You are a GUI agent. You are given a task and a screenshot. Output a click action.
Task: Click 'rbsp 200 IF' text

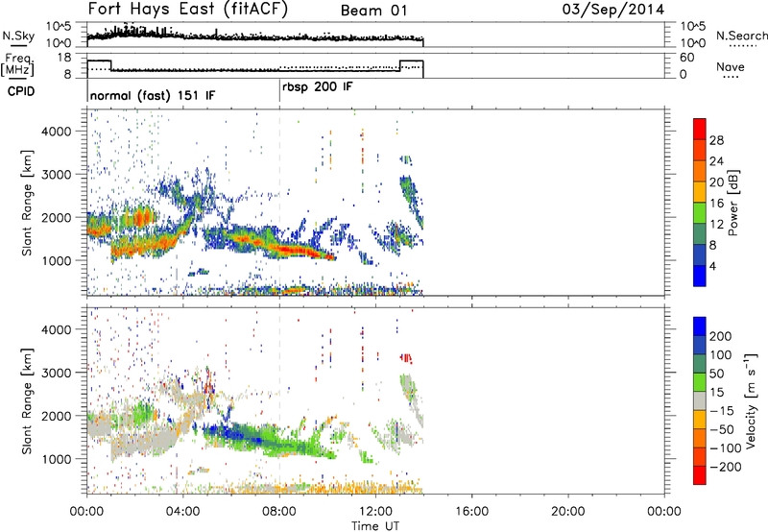(x=318, y=87)
